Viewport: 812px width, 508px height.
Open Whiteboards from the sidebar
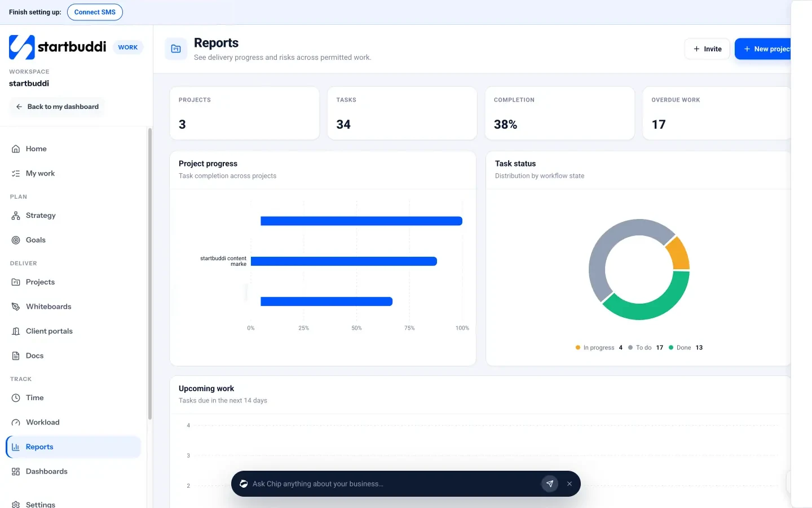(x=73, y=307)
